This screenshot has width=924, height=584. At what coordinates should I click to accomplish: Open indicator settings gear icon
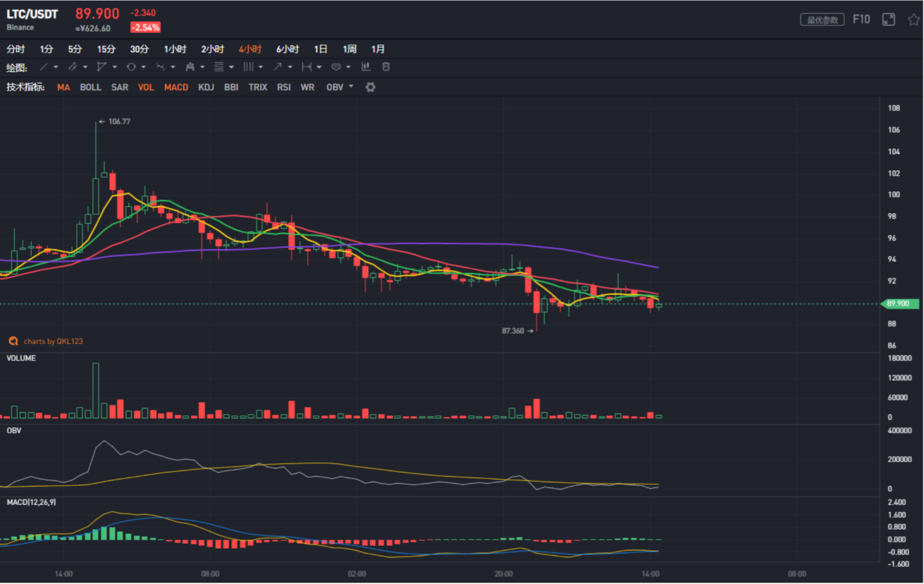pos(370,87)
